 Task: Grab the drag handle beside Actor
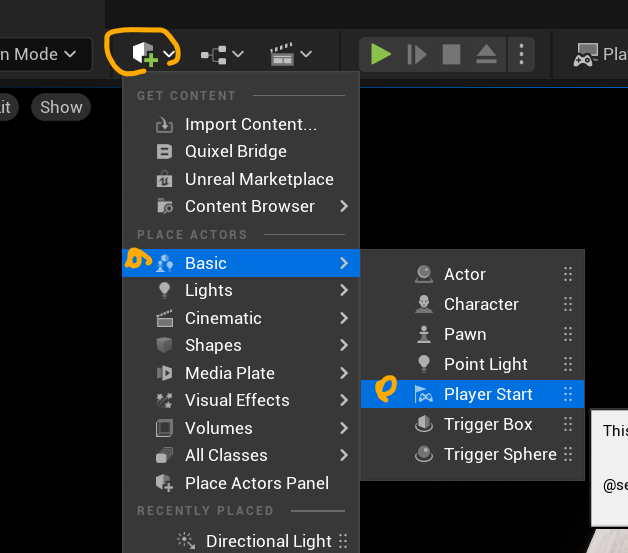coord(568,274)
